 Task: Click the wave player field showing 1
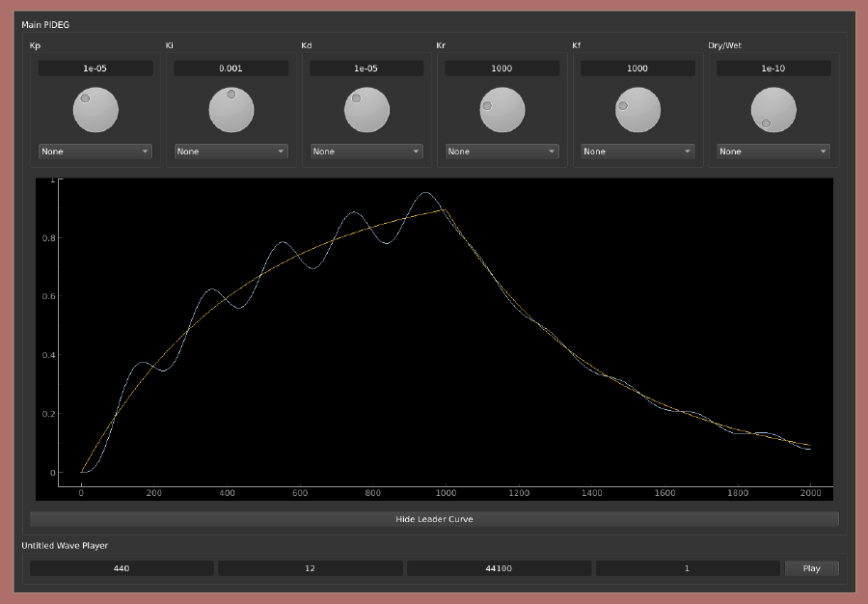[688, 568]
